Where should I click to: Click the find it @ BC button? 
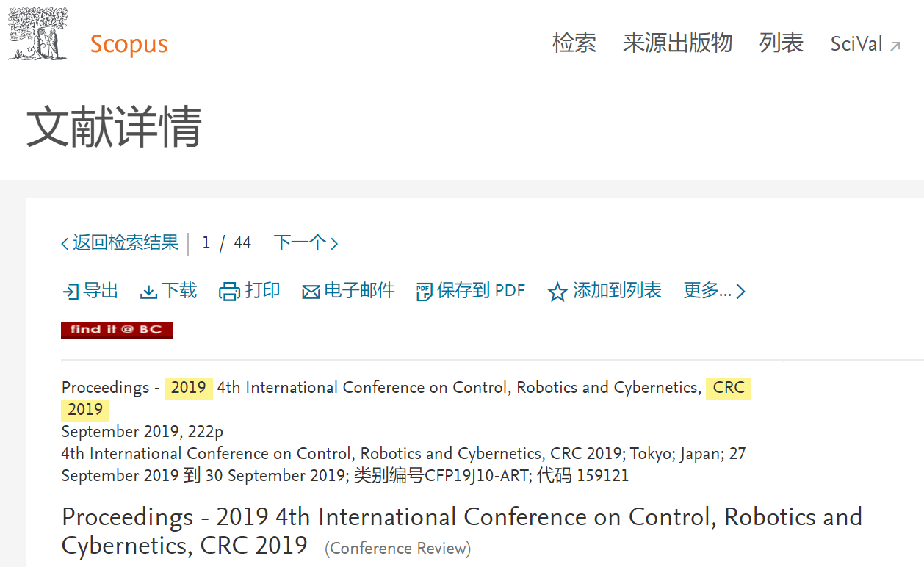(117, 330)
